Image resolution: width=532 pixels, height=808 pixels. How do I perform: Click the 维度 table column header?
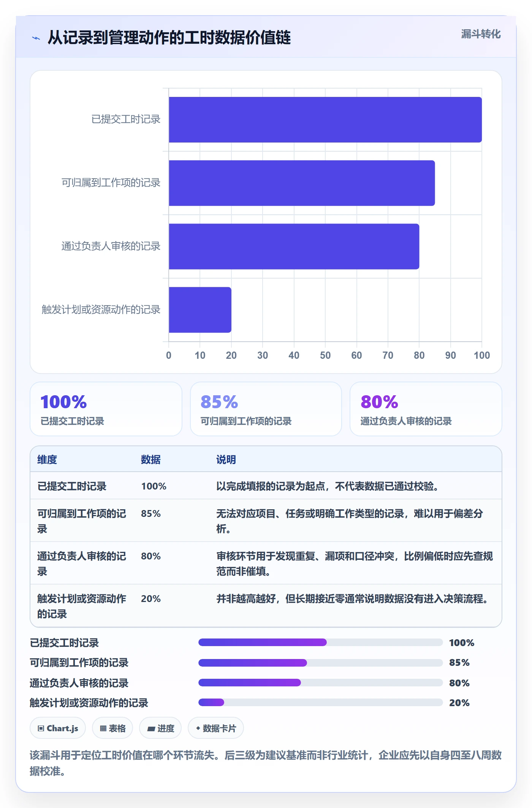pyautogui.click(x=47, y=459)
